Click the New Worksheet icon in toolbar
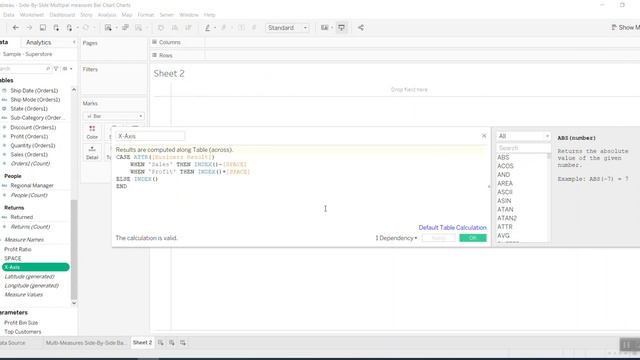Screen dimensions: 640x360 click(108, 28)
